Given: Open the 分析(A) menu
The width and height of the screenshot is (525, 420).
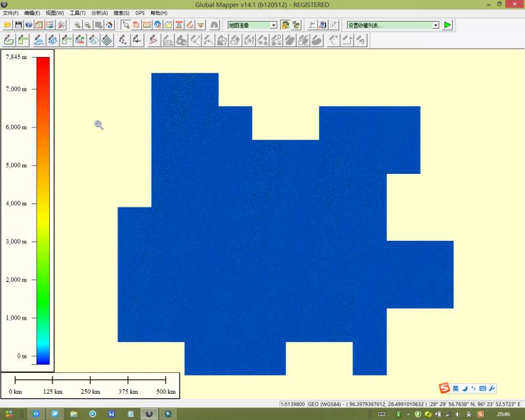Looking at the screenshot, I should (x=100, y=13).
